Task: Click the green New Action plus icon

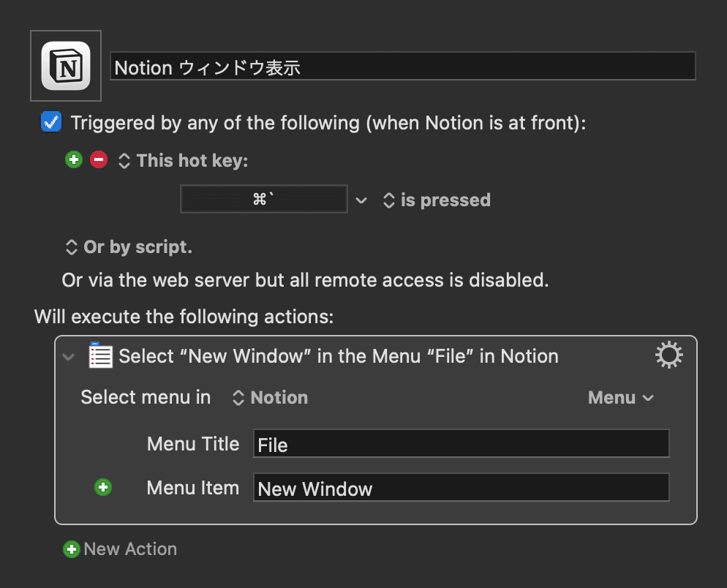Action: [x=71, y=549]
